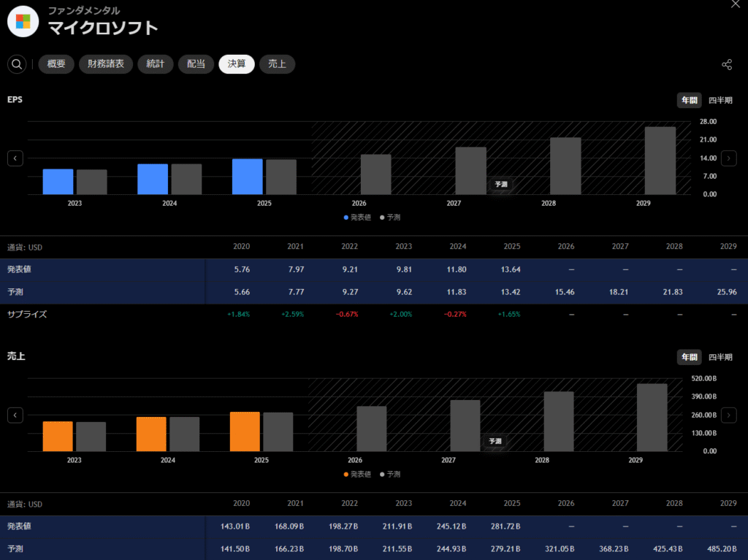Click the surprise value -0.67%
The width and height of the screenshot is (748, 560).
point(347,315)
